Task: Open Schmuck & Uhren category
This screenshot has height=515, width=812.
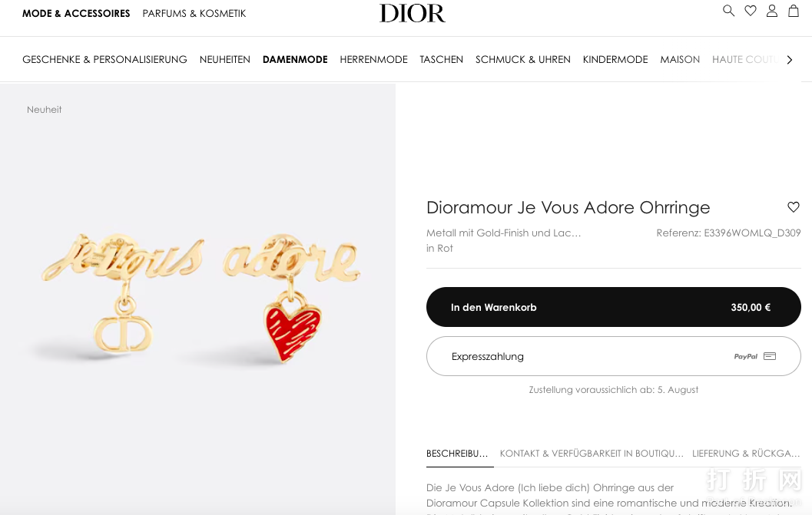Action: [523, 60]
